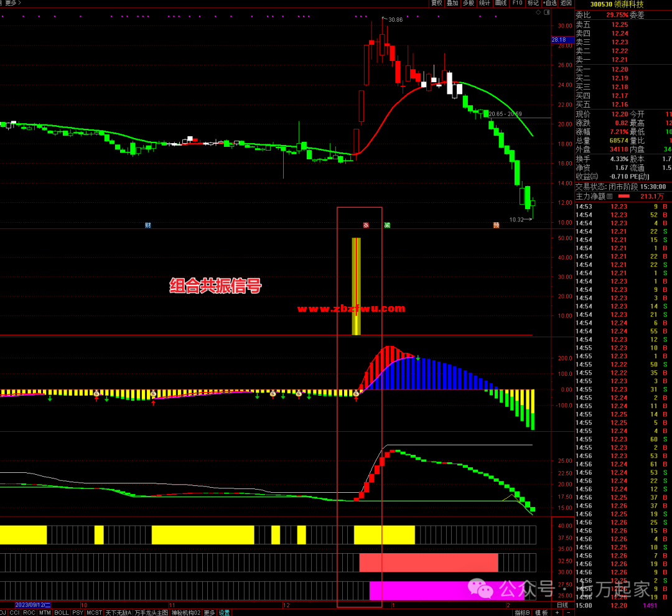Click the 返回 back button

[566, 3]
